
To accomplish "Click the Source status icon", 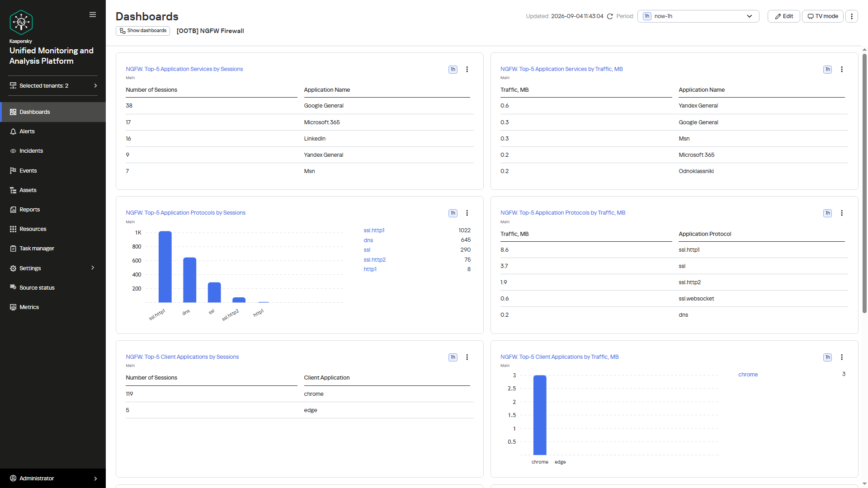I will pyautogui.click(x=13, y=288).
